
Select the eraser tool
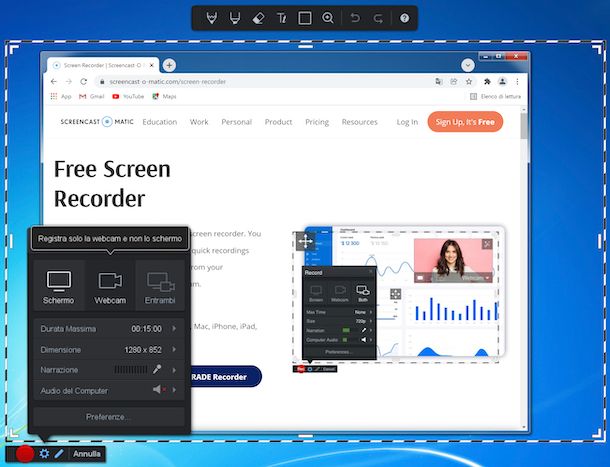point(258,18)
